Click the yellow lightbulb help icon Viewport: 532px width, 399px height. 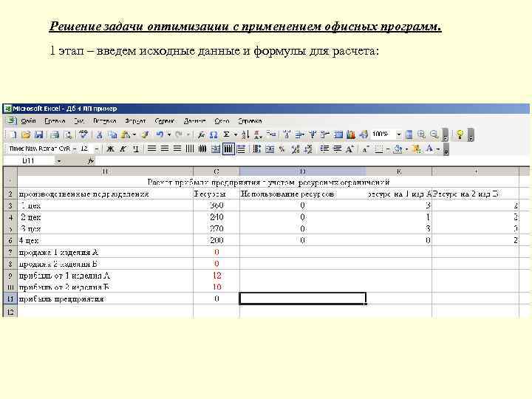(460, 134)
